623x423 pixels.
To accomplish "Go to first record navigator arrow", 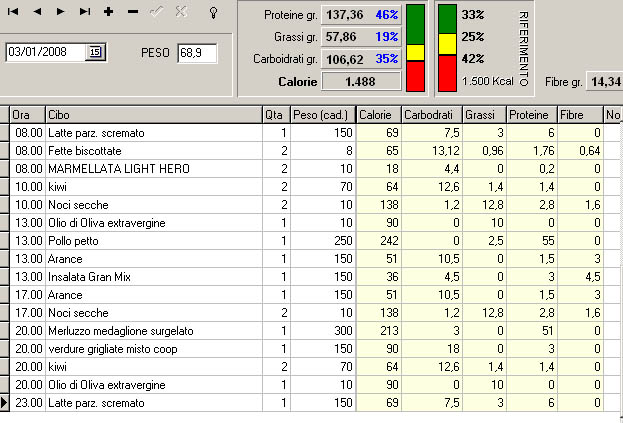I will [x=13, y=12].
